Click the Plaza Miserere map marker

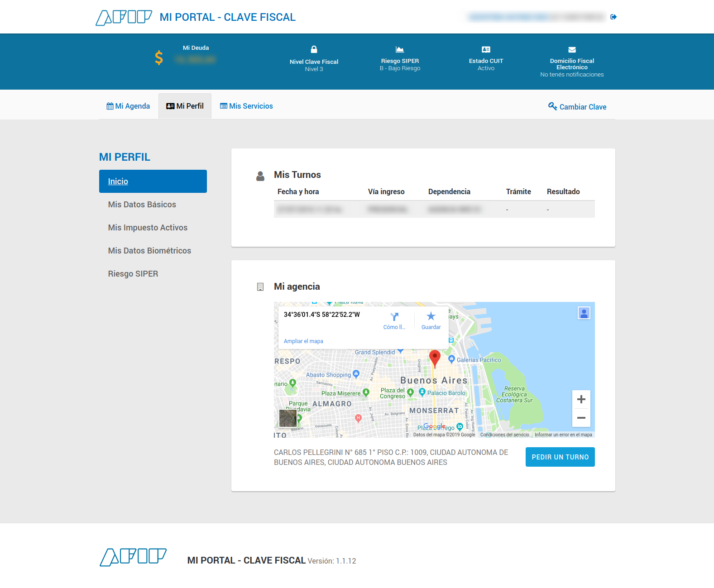[366, 392]
